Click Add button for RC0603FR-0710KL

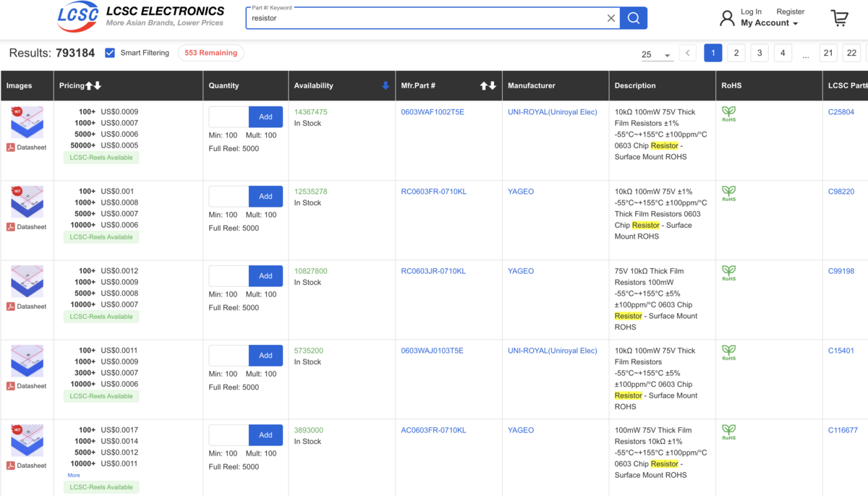pyautogui.click(x=265, y=197)
